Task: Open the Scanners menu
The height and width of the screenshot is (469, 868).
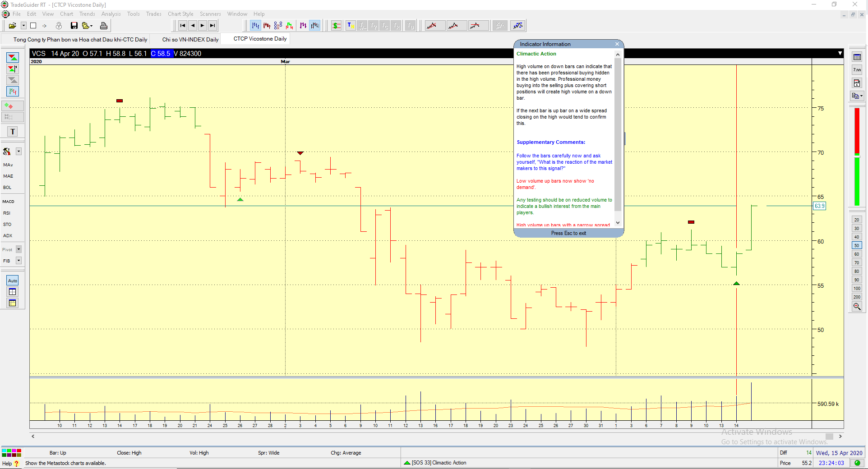Action: (x=210, y=14)
